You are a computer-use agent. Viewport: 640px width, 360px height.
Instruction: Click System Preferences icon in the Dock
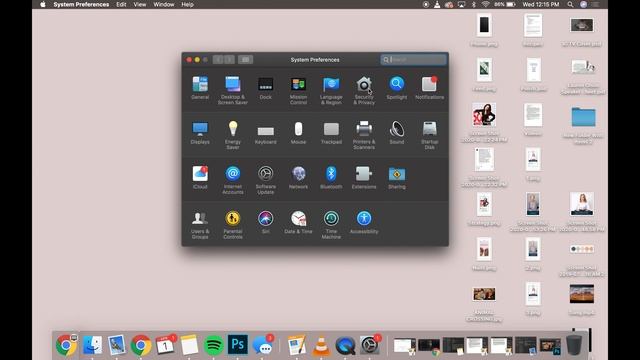pyautogui.click(x=369, y=345)
